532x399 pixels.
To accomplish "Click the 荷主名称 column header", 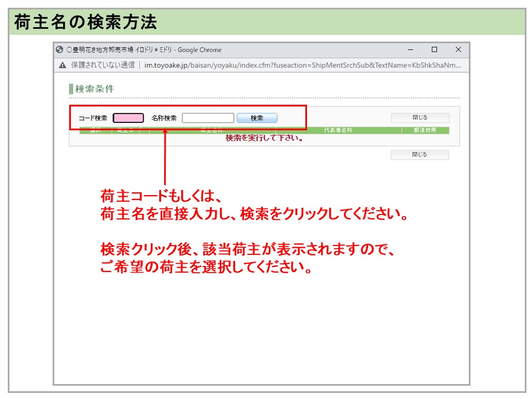I will pyautogui.click(x=211, y=131).
